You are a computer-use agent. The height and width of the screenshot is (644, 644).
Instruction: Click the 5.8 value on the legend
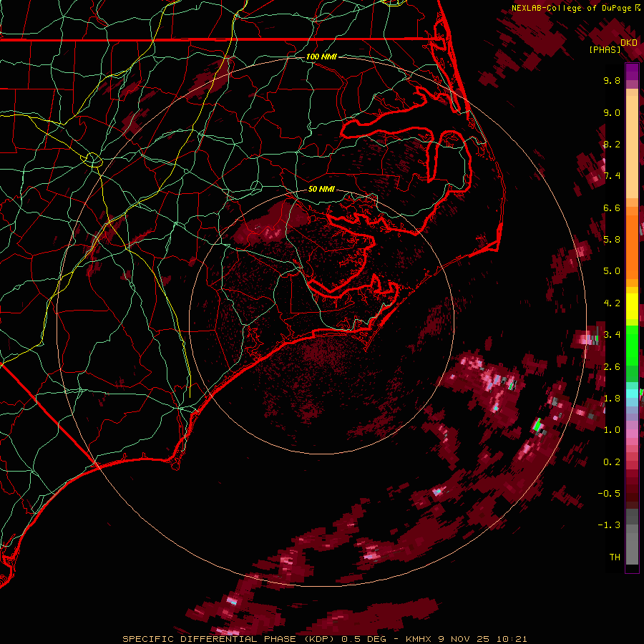[612, 240]
